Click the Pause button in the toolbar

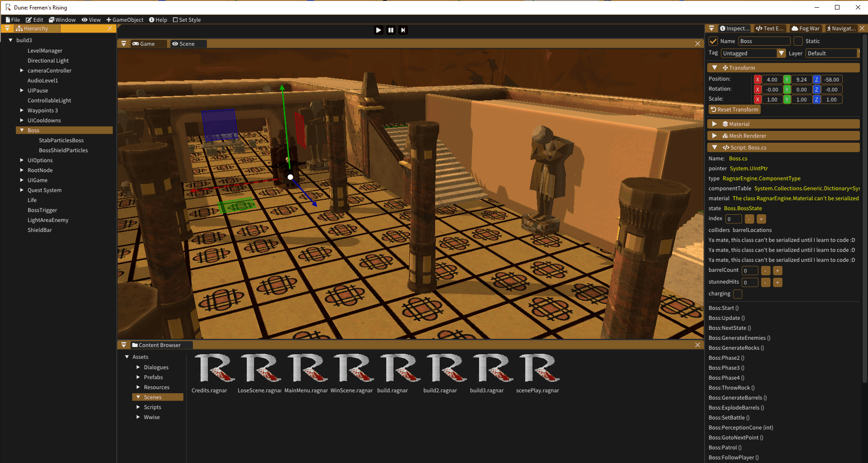(391, 30)
